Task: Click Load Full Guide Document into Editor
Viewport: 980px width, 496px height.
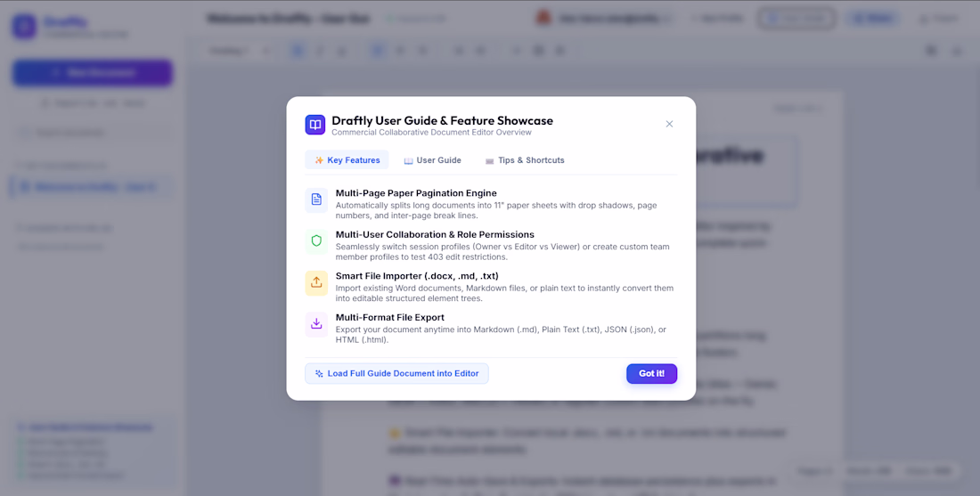Action: (x=396, y=374)
